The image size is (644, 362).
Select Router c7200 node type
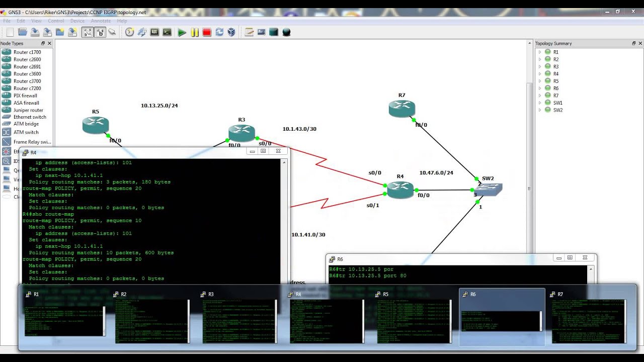coord(27,88)
